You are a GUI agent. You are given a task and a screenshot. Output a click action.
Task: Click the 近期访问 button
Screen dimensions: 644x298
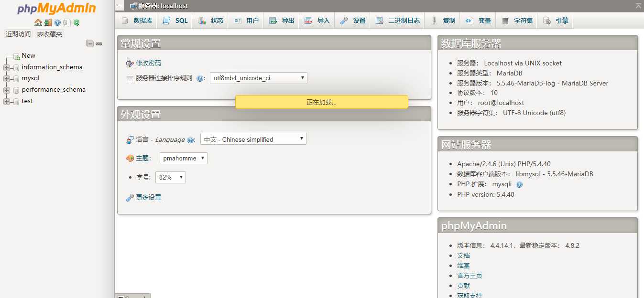point(18,34)
